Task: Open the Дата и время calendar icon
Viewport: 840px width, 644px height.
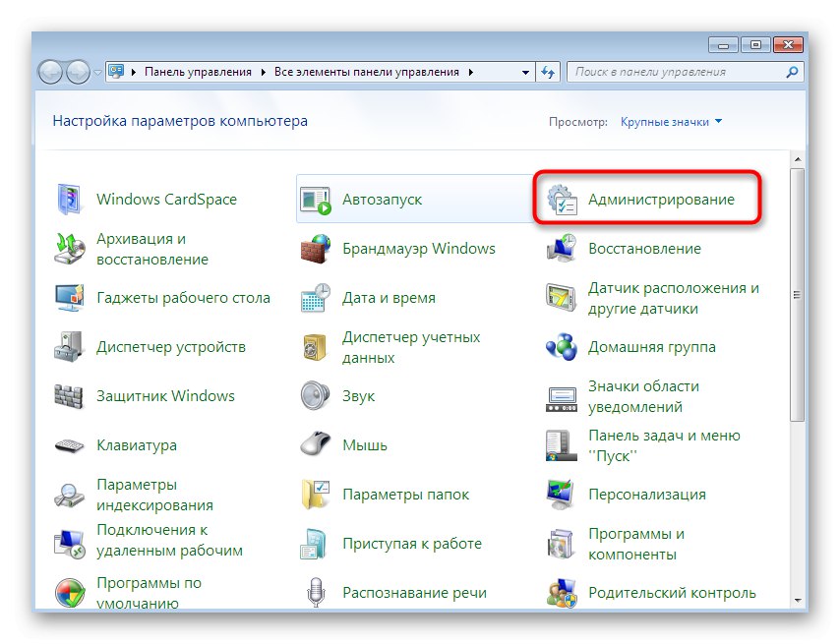Action: point(315,298)
